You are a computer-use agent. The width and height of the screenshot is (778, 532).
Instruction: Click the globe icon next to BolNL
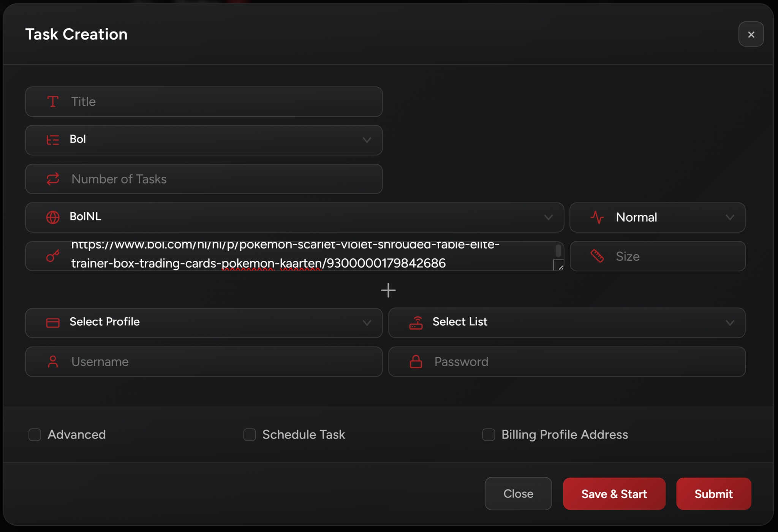(x=53, y=217)
